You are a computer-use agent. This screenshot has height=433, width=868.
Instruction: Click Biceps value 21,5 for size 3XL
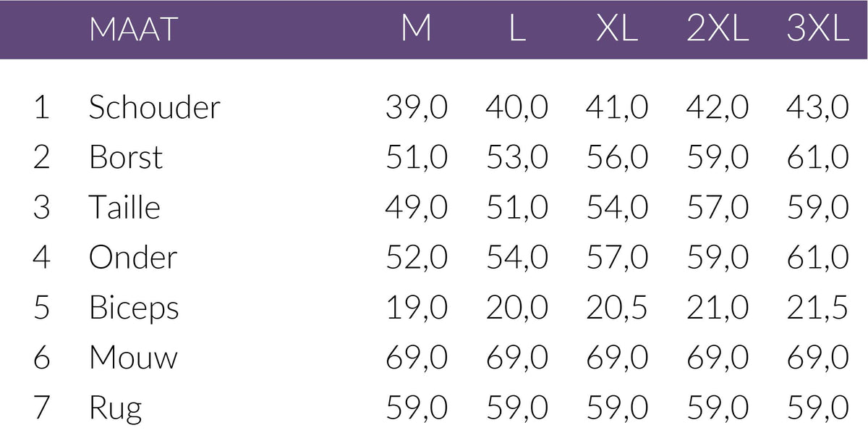click(817, 308)
